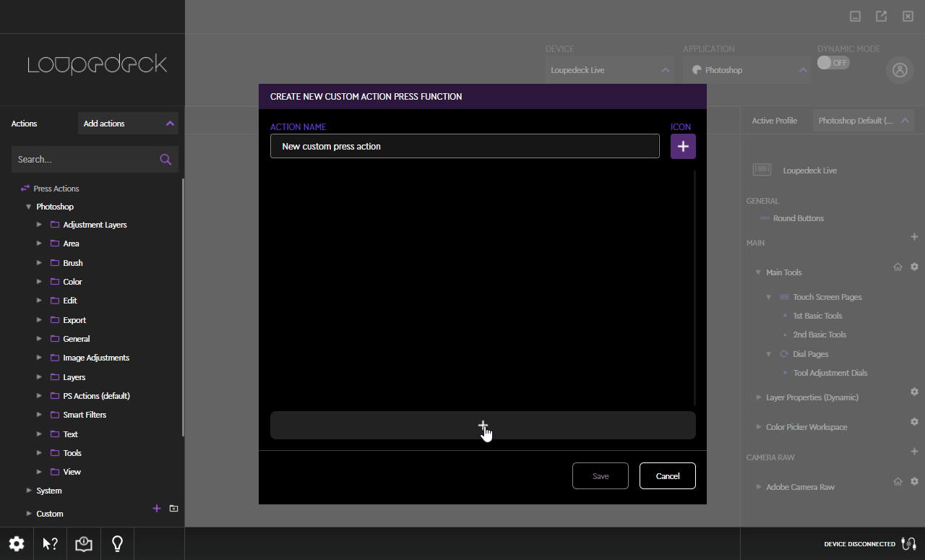The width and height of the screenshot is (925, 560).
Task: Open the cursor help icon in bottom bar
Action: [50, 544]
